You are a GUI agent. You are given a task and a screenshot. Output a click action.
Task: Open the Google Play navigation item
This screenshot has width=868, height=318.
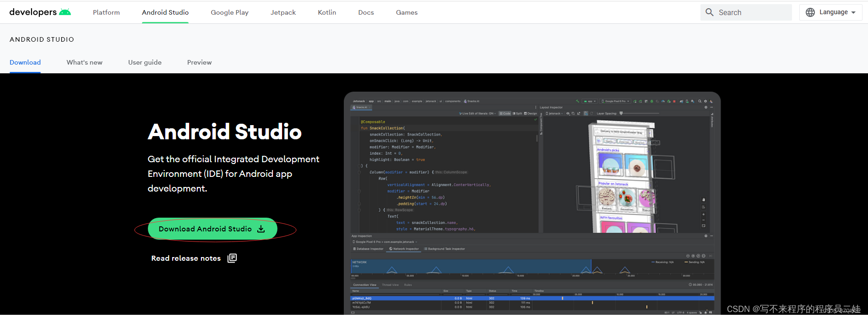229,12
